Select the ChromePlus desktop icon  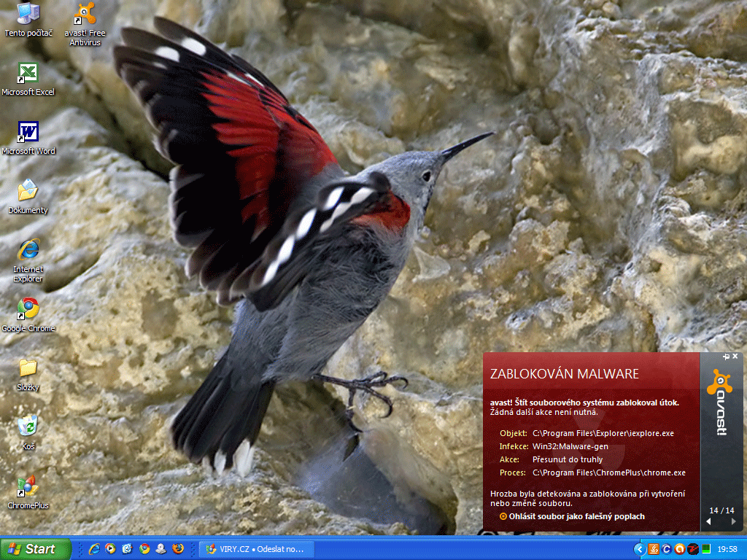28,486
